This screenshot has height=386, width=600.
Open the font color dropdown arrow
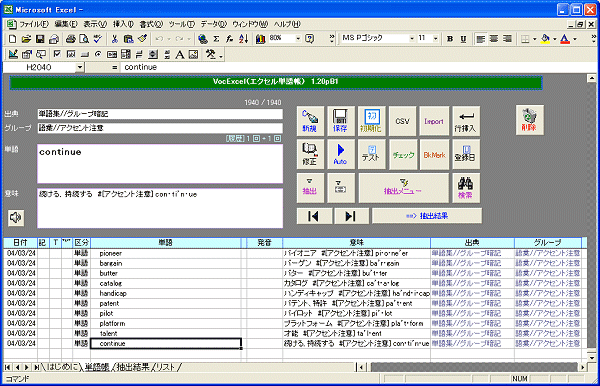575,39
